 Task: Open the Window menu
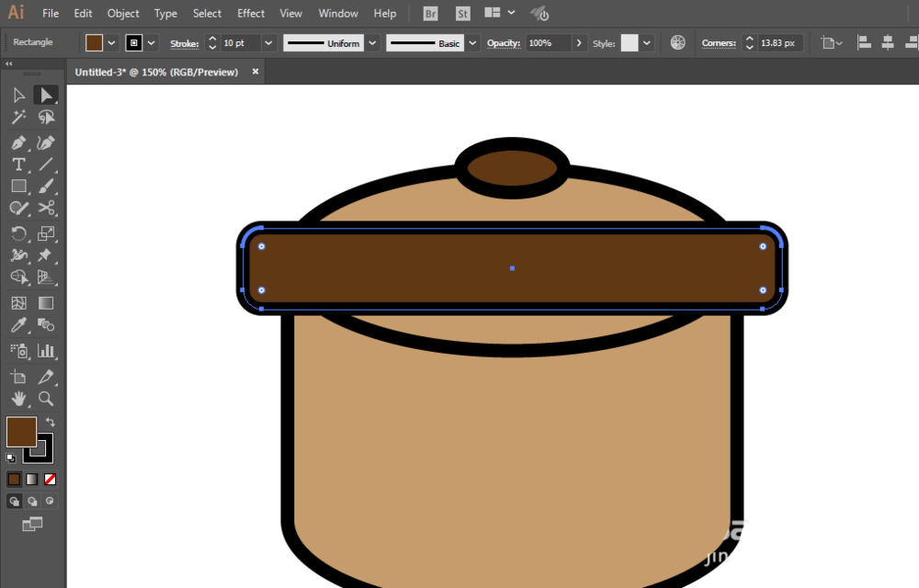pos(338,14)
